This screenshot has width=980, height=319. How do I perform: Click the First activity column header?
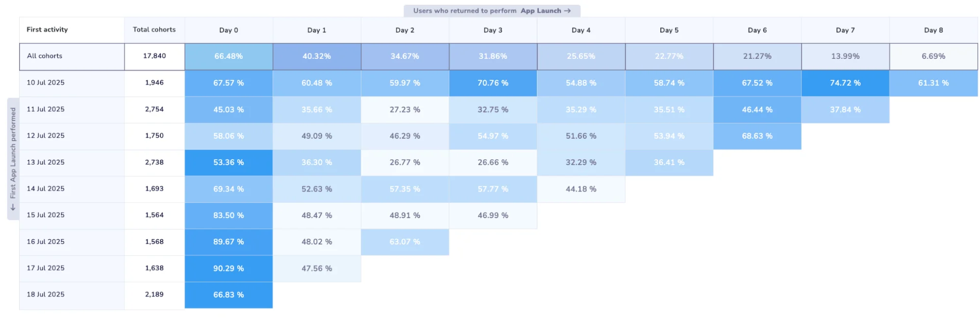click(x=47, y=30)
